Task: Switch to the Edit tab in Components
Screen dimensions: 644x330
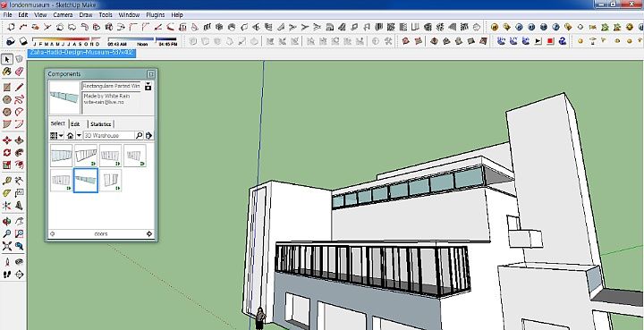Action: coord(75,124)
